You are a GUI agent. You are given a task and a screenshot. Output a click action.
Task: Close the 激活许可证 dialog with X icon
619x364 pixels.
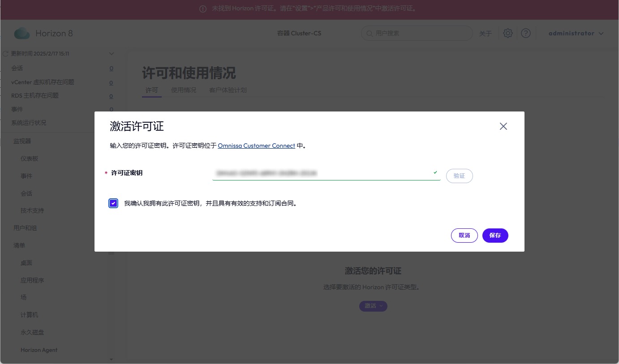coord(503,126)
